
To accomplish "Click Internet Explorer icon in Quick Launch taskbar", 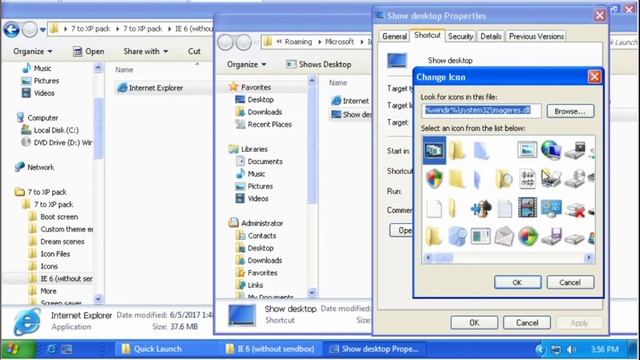I will (51, 349).
